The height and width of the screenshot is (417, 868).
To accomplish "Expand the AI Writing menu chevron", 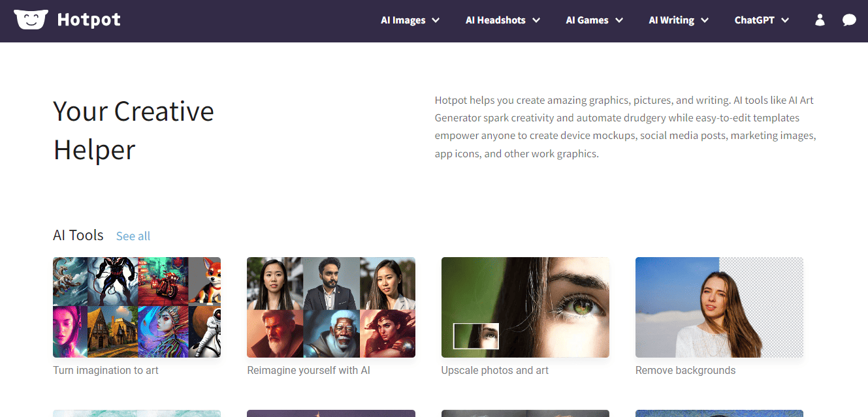I will pyautogui.click(x=706, y=20).
